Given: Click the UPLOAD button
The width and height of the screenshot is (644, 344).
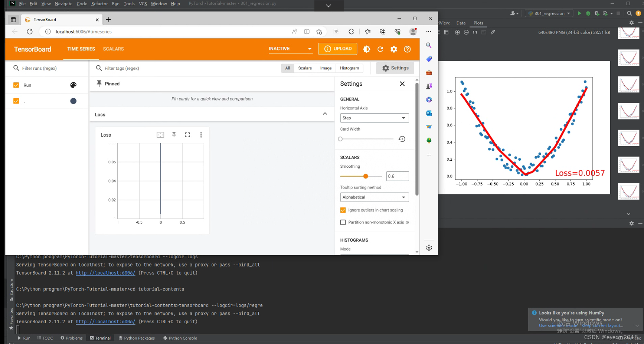Looking at the screenshot, I should (x=338, y=49).
